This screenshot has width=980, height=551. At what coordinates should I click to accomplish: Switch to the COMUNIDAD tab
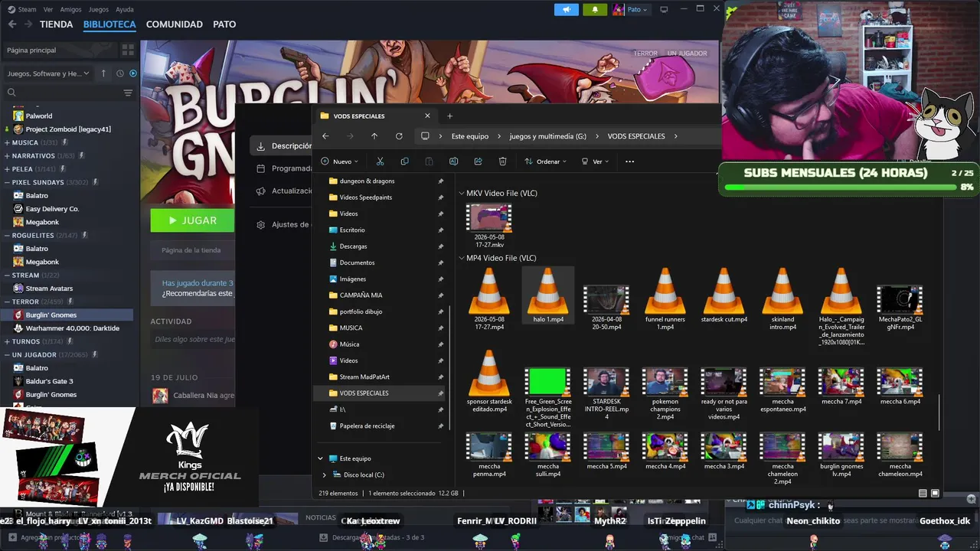pyautogui.click(x=175, y=24)
